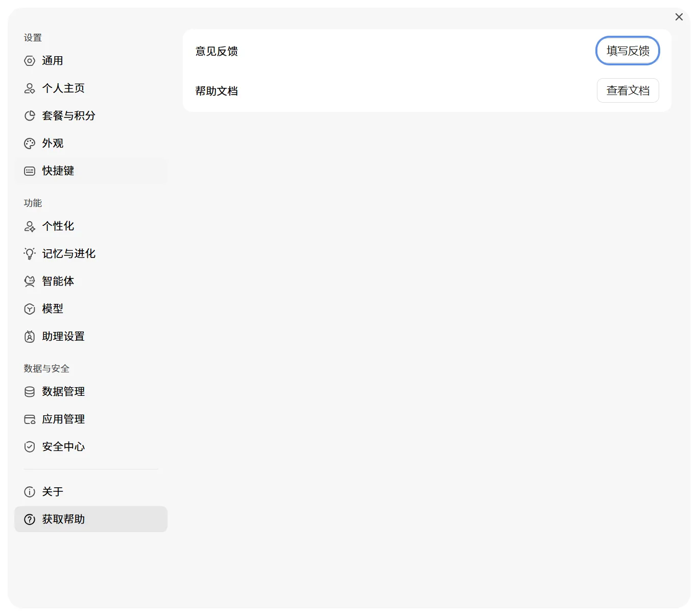Select the 记忆与进化 sidebar entry
This screenshot has width=698, height=616.
click(x=91, y=254)
